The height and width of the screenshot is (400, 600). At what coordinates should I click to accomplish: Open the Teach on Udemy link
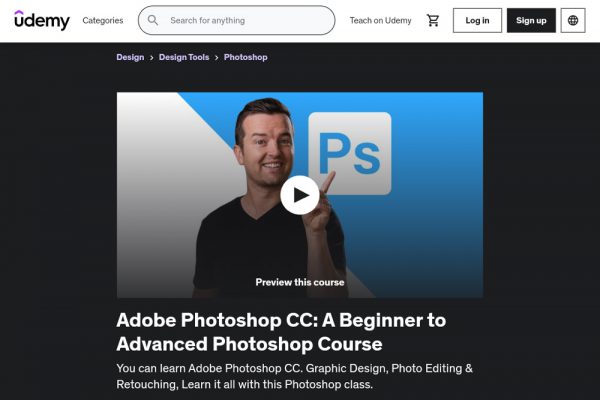[x=380, y=21]
